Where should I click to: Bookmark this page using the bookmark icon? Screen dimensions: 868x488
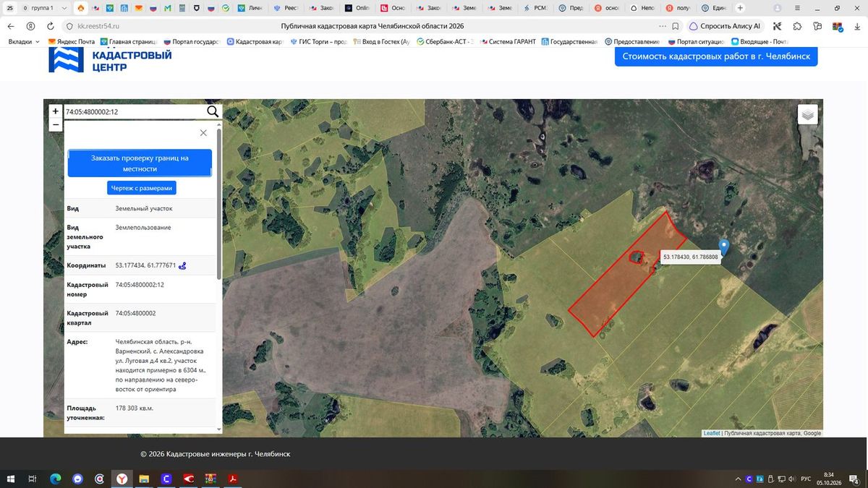674,25
